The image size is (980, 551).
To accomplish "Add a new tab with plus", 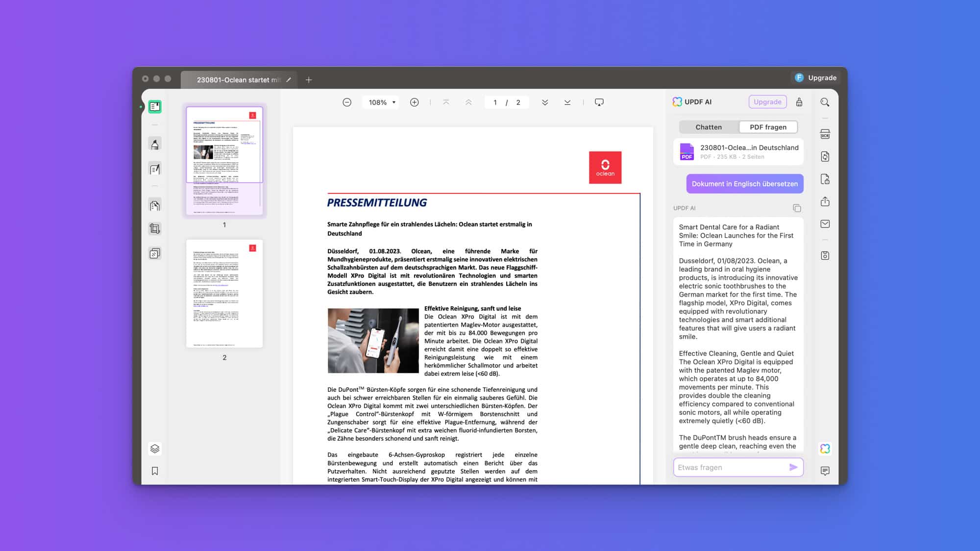I will point(309,80).
